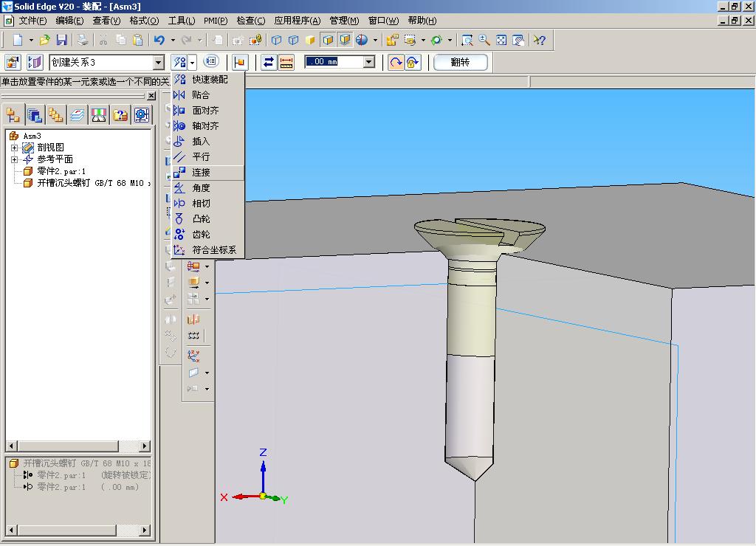Open the 工具(L) menu
This screenshot has width=756, height=546.
tap(182, 21)
